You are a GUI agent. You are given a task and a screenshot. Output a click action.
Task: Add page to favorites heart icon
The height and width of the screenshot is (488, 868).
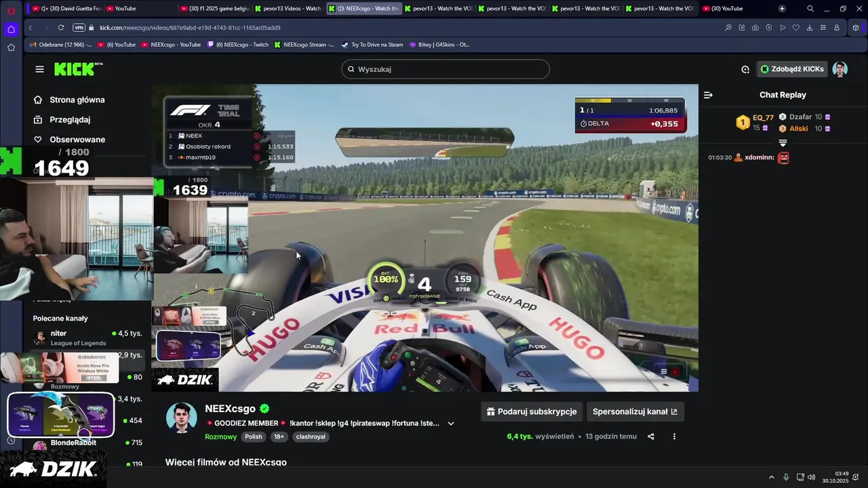pos(796,28)
